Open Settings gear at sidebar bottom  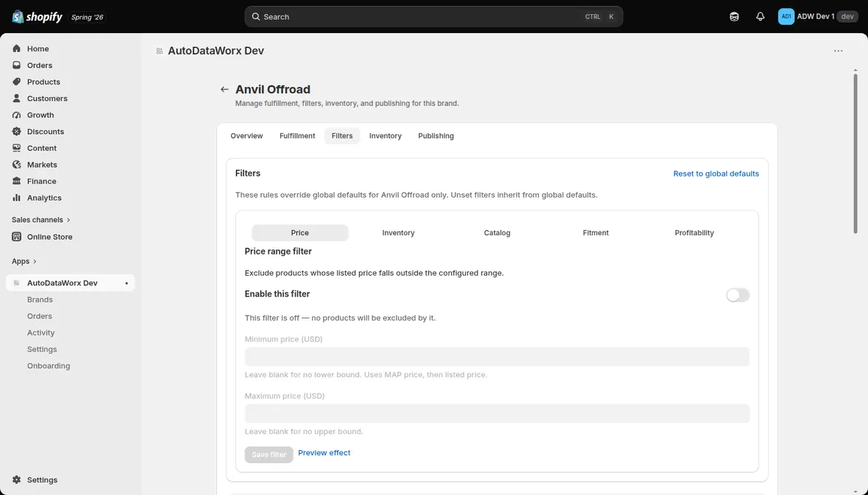[x=17, y=480]
